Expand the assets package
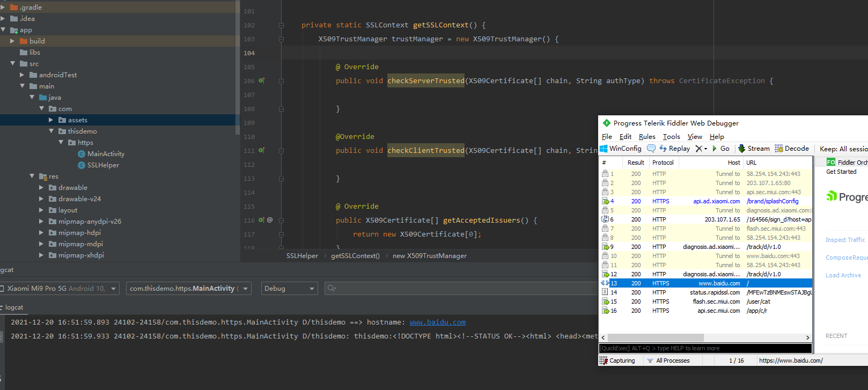The image size is (868, 390). 51,120
